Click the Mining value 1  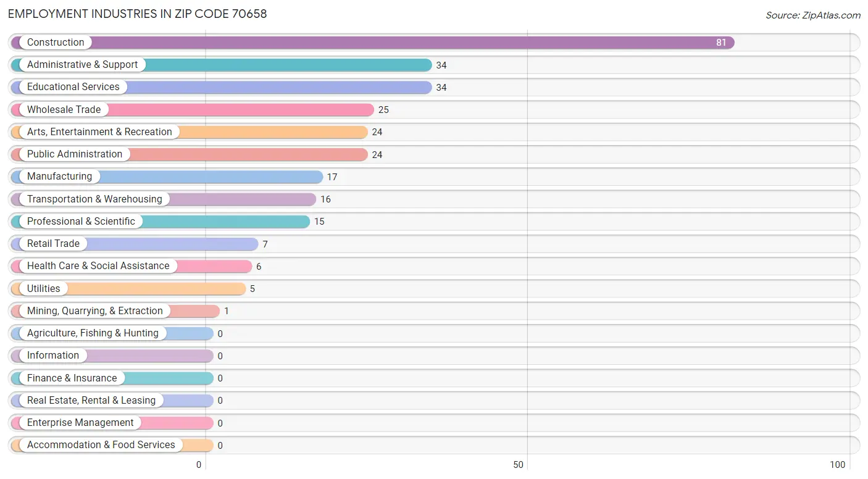227,311
